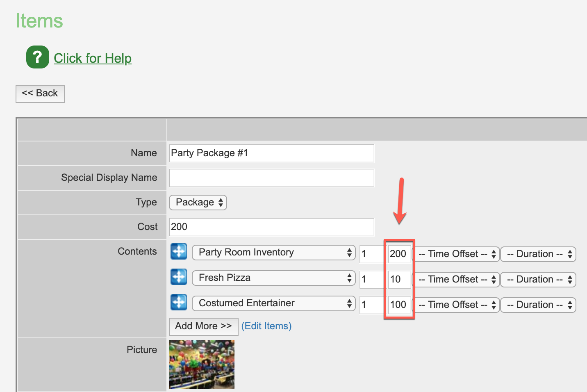The image size is (587, 392).
Task: Click the Add More >> button
Action: click(x=204, y=326)
